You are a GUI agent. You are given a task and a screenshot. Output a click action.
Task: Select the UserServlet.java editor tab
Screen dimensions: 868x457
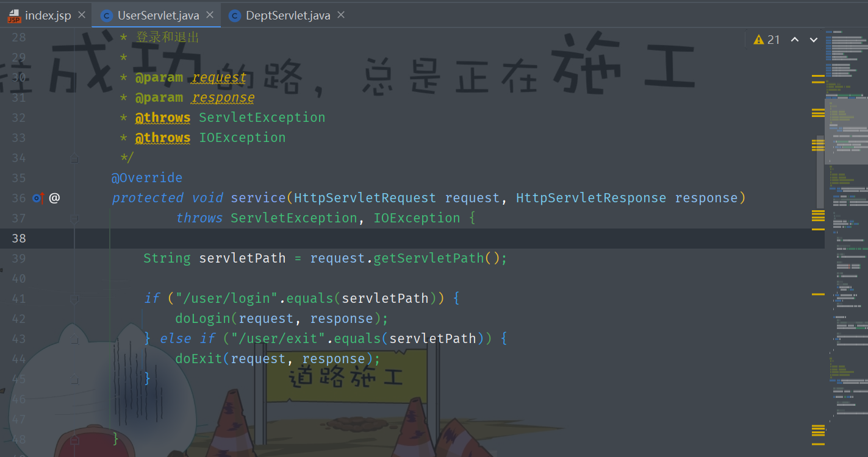157,15
